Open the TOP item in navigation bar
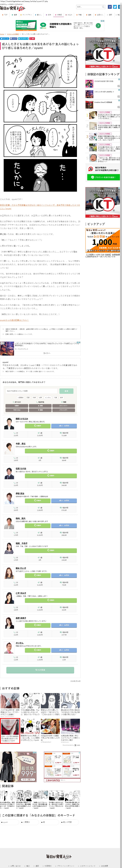Image resolution: width=122 pixels, height=868 pixels. pos(5,15)
